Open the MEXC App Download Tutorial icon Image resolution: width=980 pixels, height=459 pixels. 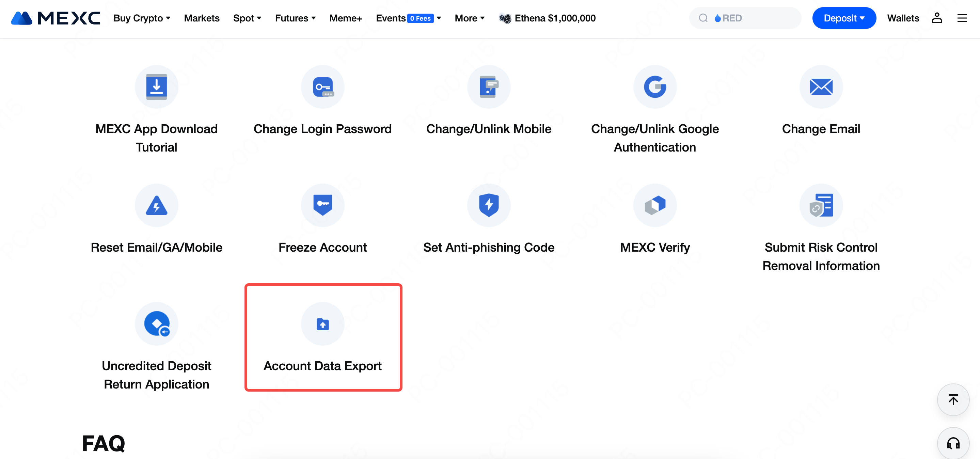[156, 87]
